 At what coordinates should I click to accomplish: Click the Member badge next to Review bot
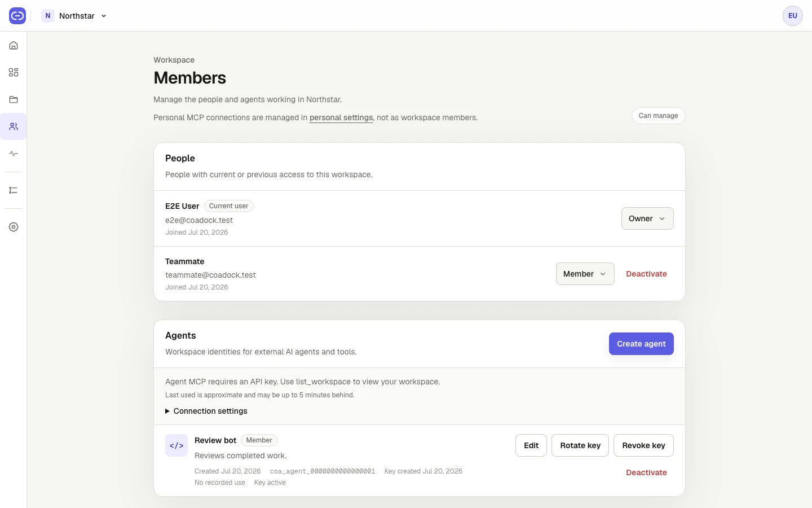[259, 440]
